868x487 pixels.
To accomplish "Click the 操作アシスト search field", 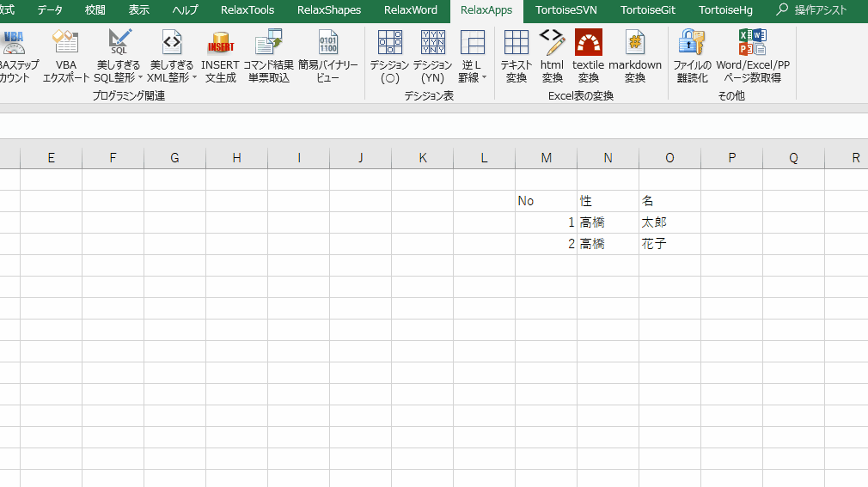I will [x=821, y=10].
